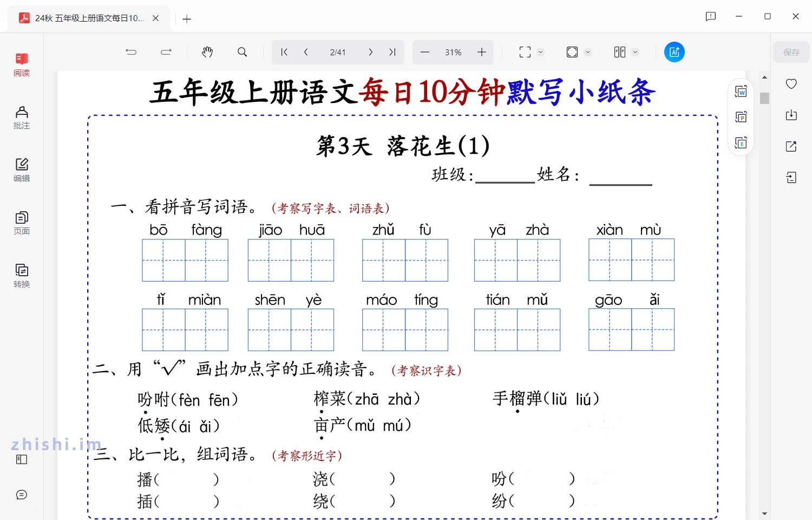Click the fit page display icon
This screenshot has height=520, width=812.
coord(572,52)
